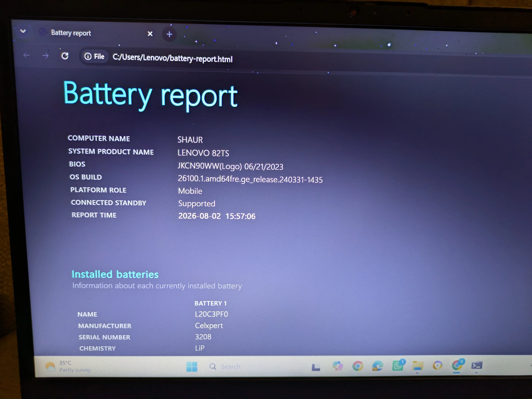Close the Battery report tab

click(x=150, y=34)
